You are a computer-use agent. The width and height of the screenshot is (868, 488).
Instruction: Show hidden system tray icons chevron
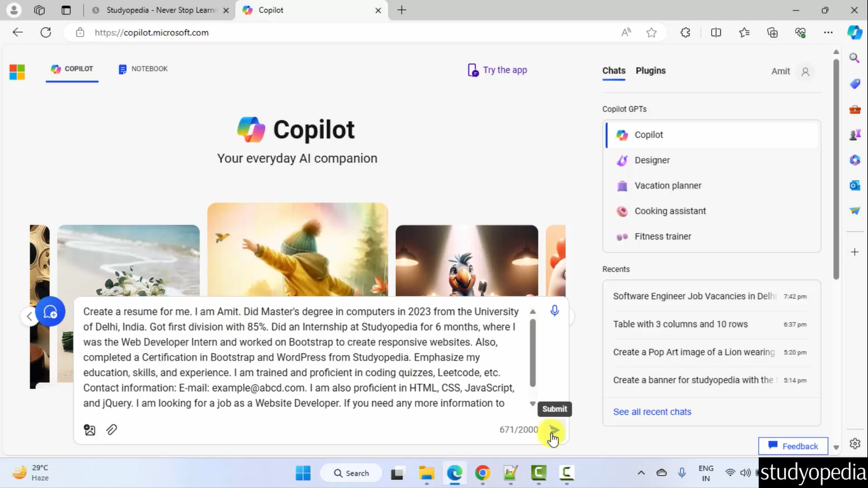(641, 473)
